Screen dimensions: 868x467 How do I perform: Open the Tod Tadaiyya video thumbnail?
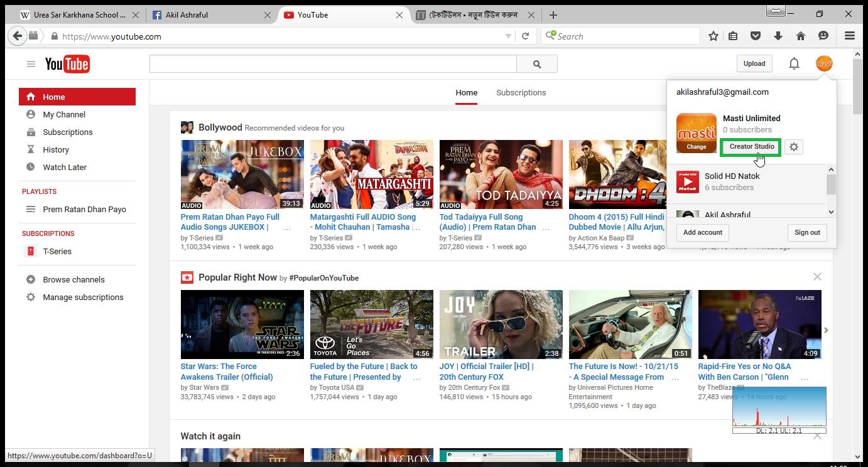click(501, 174)
